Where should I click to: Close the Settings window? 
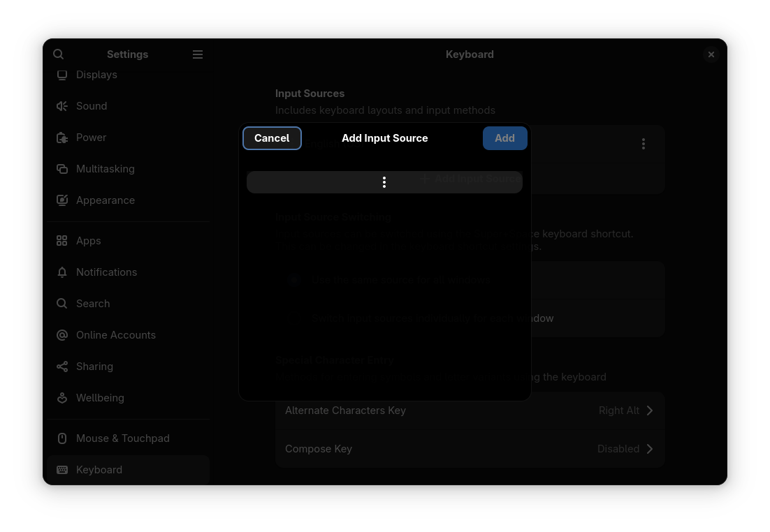[711, 54]
